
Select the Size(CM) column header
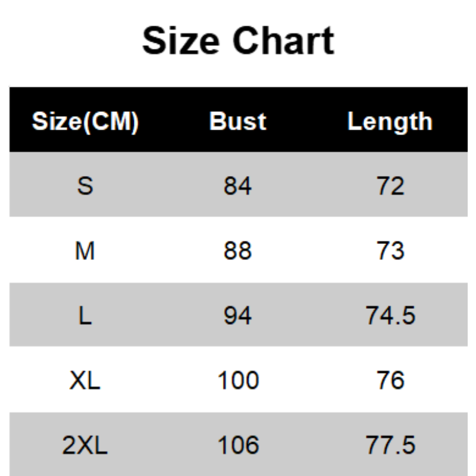pyautogui.click(x=85, y=121)
